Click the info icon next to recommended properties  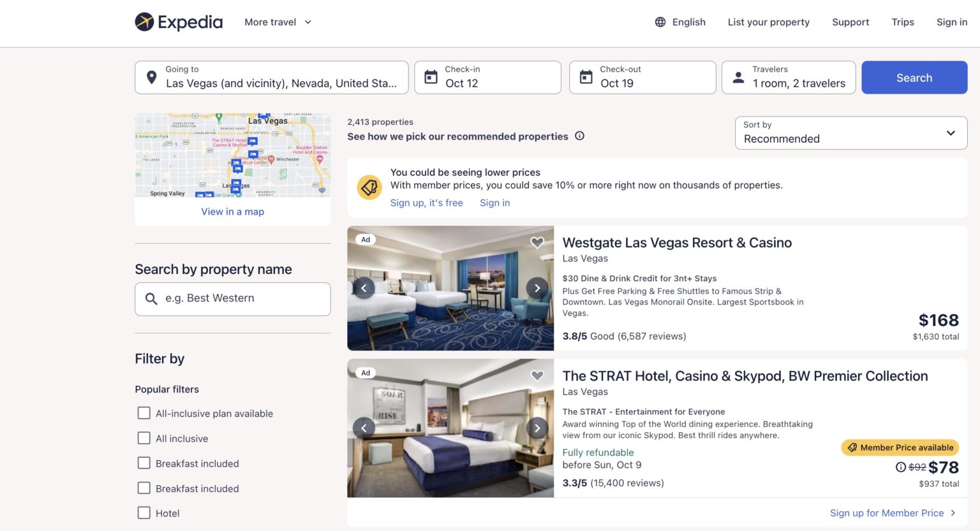pos(579,136)
